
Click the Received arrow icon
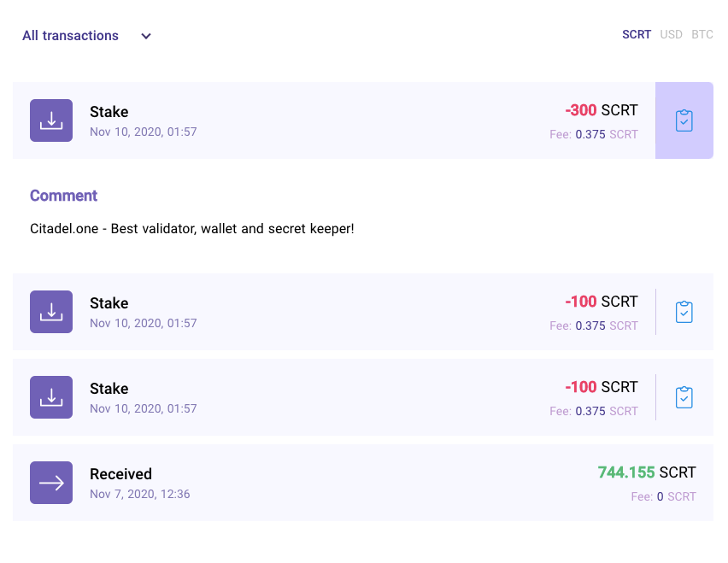pyautogui.click(x=51, y=483)
